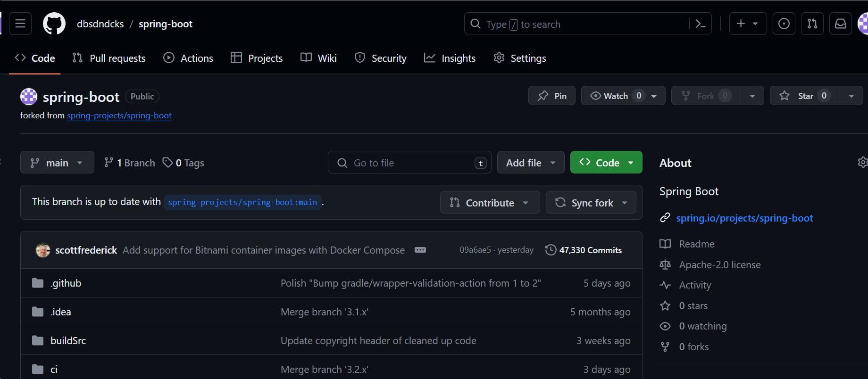Expand commit message ellipsis button

[x=420, y=250]
